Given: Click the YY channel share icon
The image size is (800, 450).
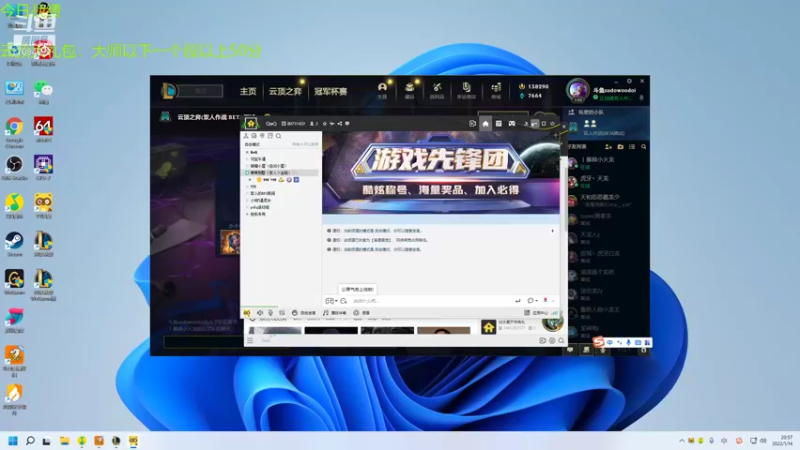Looking at the screenshot, I should (339, 123).
